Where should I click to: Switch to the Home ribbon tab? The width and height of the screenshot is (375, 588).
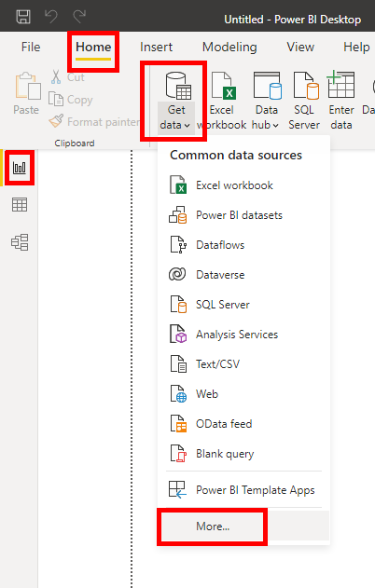pyautogui.click(x=93, y=48)
